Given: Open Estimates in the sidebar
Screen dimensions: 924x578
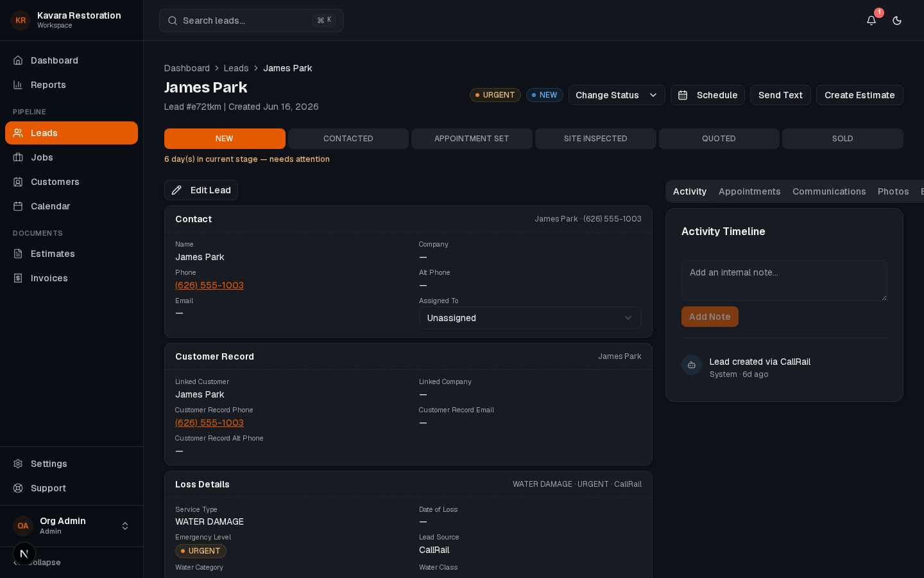Looking at the screenshot, I should [71, 254].
